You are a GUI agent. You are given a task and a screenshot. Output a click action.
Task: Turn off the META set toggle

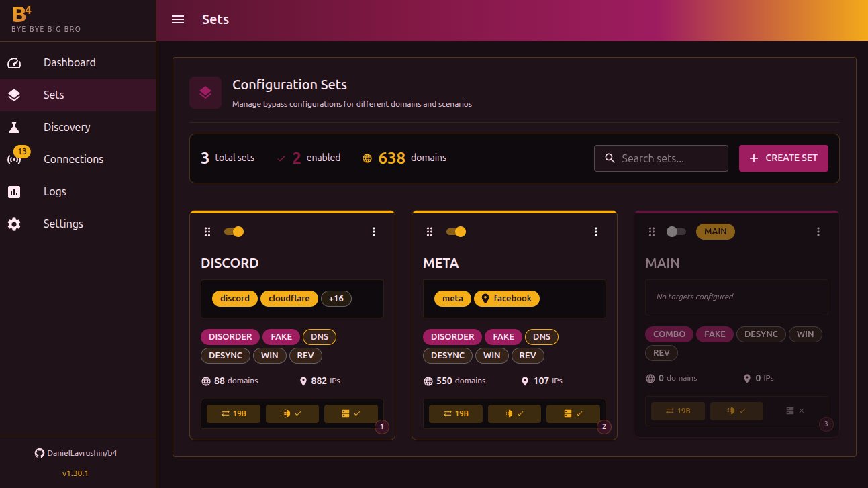tap(456, 231)
